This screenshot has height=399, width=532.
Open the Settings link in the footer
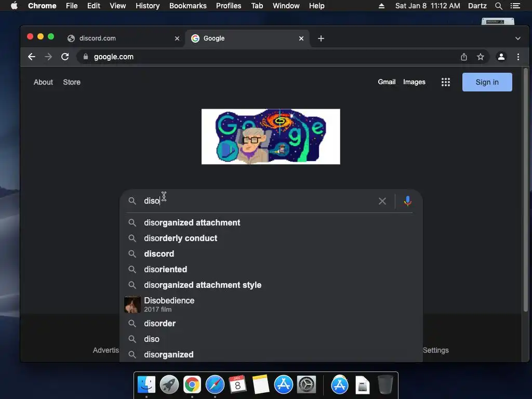coord(436,350)
